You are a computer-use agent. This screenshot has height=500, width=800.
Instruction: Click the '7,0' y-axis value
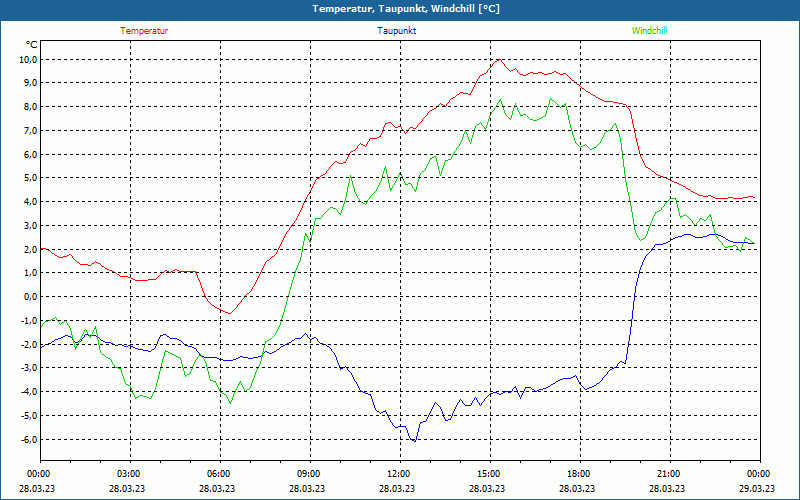point(31,131)
